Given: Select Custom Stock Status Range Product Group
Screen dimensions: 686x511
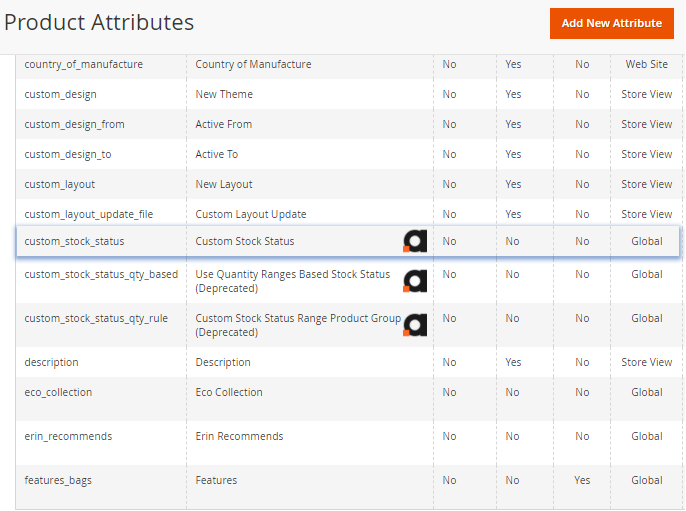Looking at the screenshot, I should (x=298, y=318).
